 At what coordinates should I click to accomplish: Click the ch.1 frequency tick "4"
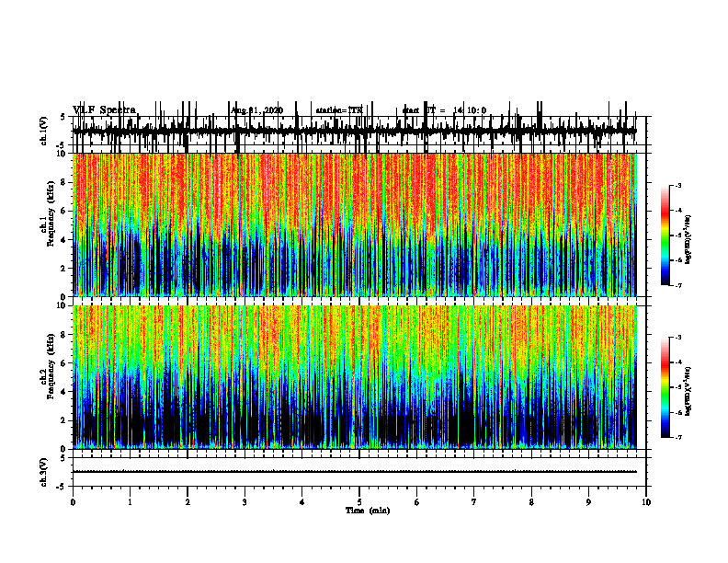coord(64,240)
